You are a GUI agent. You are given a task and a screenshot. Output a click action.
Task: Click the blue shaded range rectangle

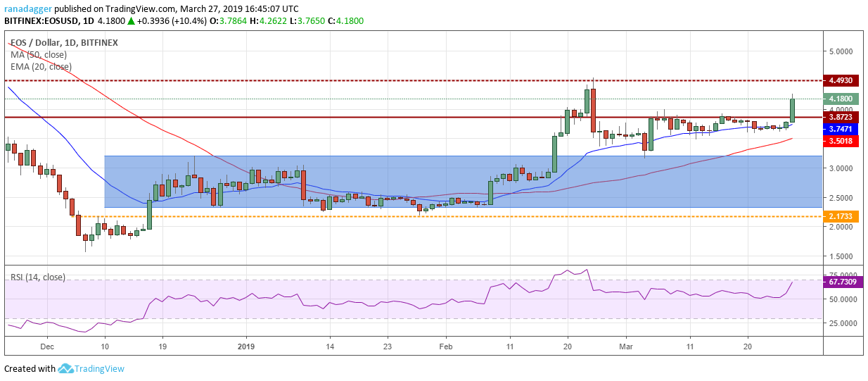click(463, 182)
